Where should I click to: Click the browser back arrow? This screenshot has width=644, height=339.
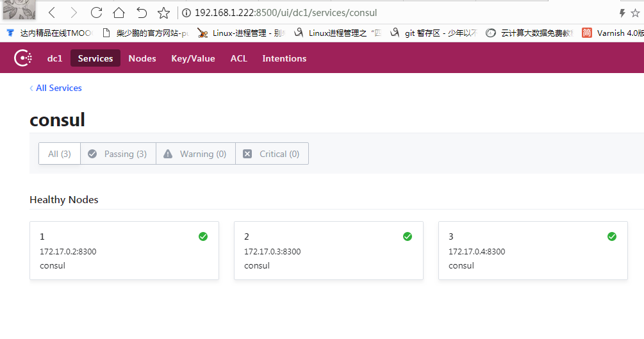[x=52, y=13]
